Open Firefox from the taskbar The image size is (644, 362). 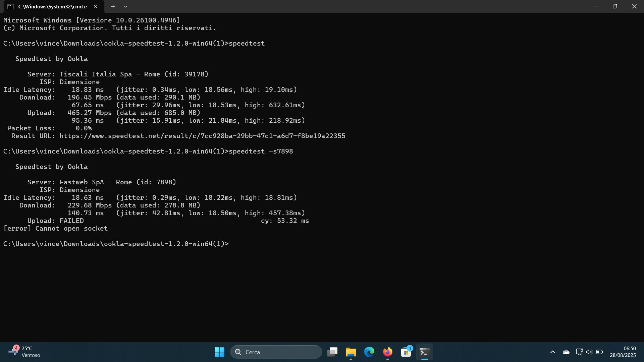pyautogui.click(x=388, y=352)
